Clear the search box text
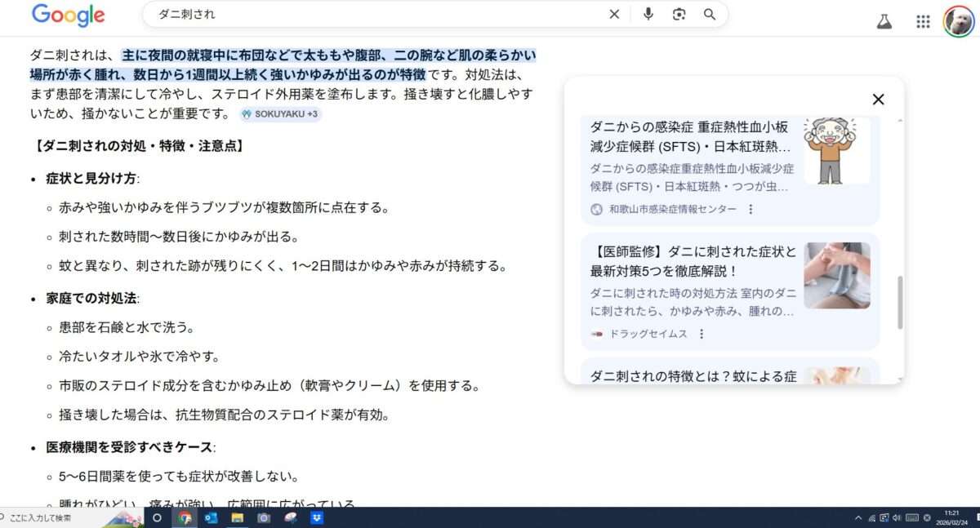Screen dimensions: 980x528 pos(614,14)
